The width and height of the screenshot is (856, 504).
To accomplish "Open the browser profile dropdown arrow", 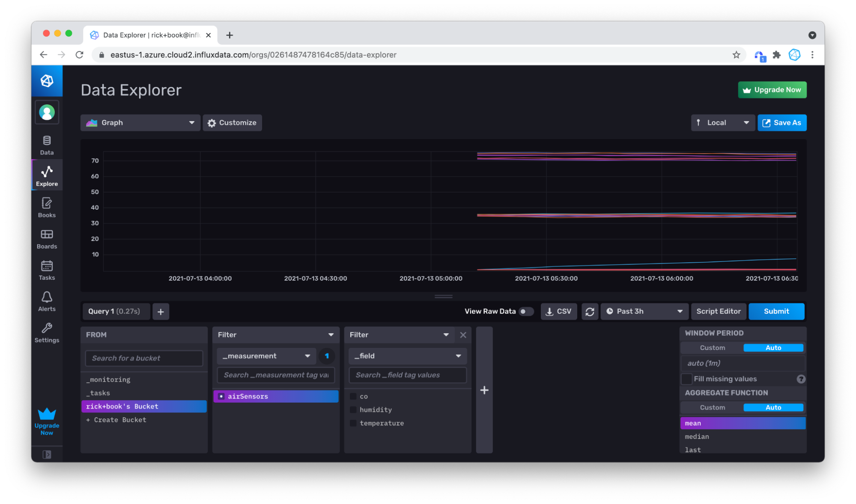I will pyautogui.click(x=812, y=35).
